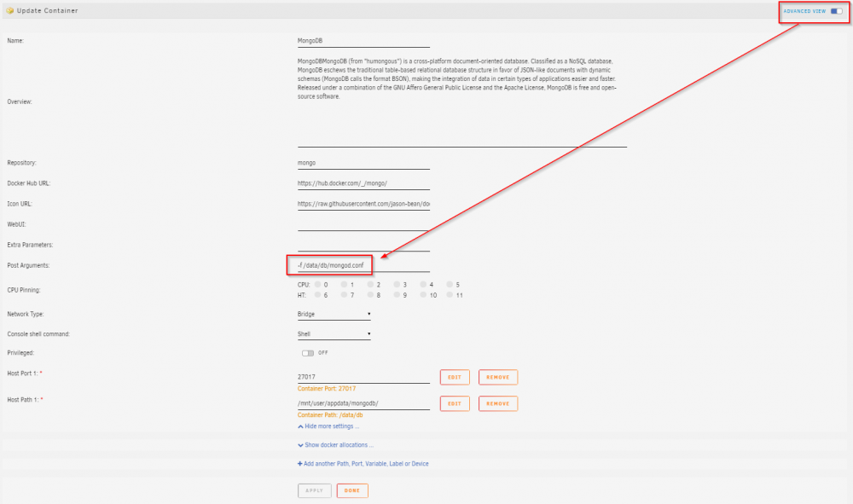Click the Container Path: /data/db text
The height and width of the screenshot is (504, 853).
tap(329, 414)
